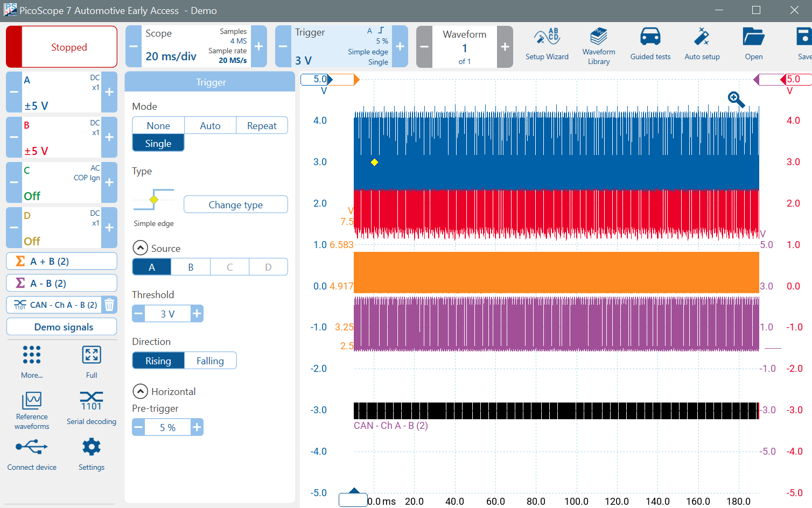Set trigger mode to Single
This screenshot has width=812, height=508.
pyautogui.click(x=158, y=143)
